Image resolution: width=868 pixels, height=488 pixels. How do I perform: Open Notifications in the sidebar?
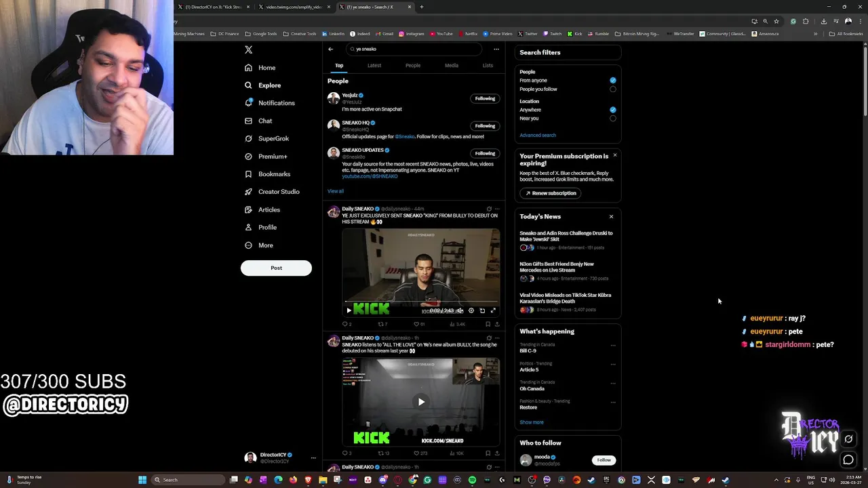(x=270, y=103)
